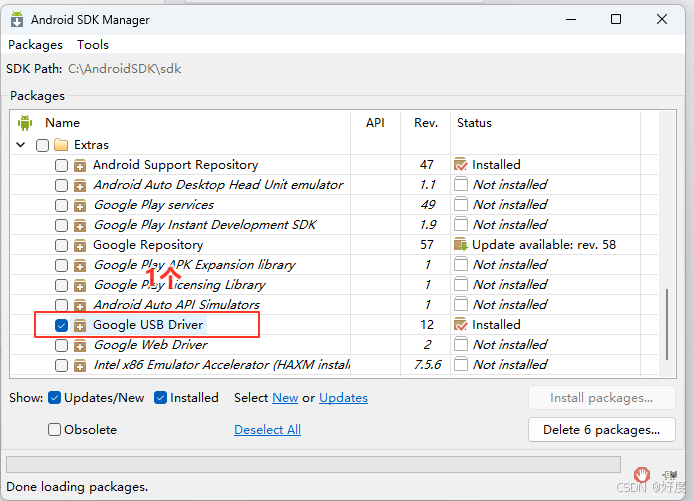Click the Deselect All link

click(267, 430)
